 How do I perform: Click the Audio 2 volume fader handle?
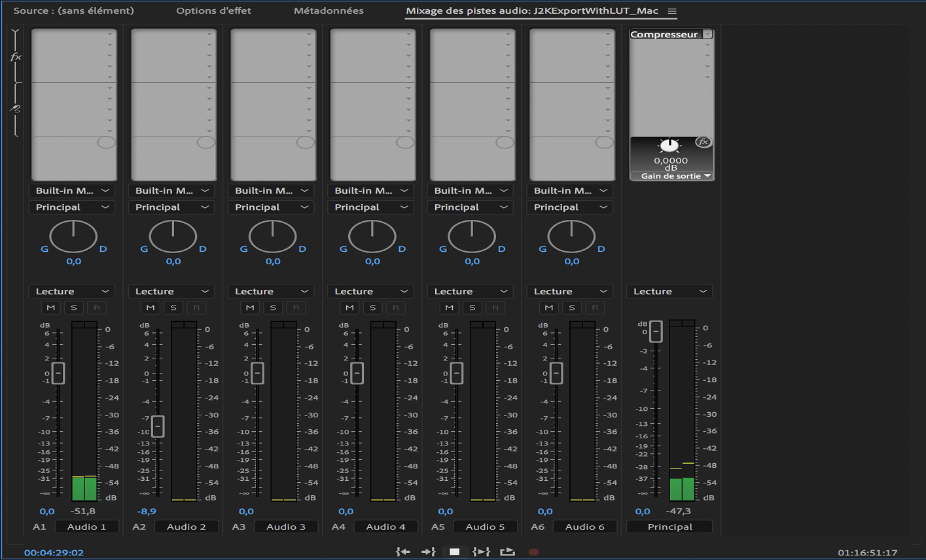[x=158, y=427]
